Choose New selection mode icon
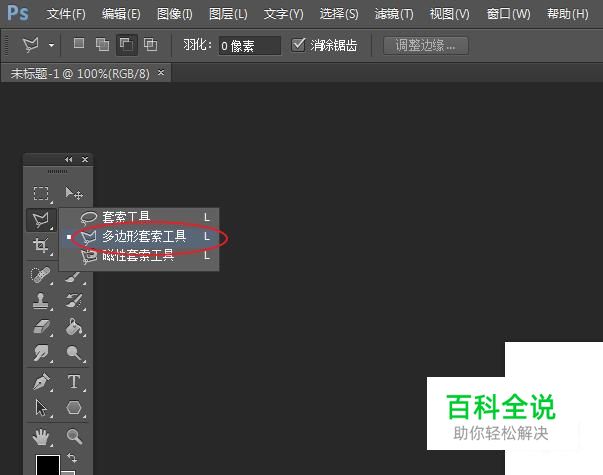Screen dimensions: 603x475 click(x=79, y=43)
